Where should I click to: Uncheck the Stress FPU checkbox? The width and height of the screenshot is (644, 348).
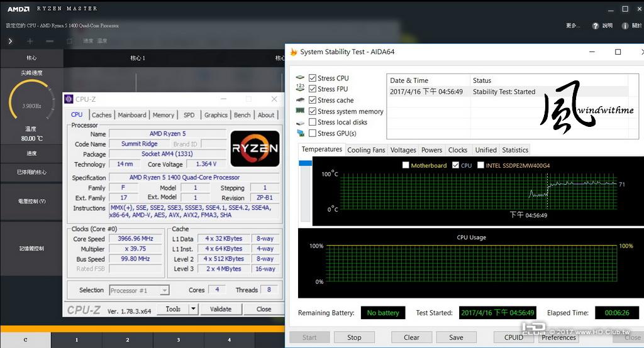[313, 89]
